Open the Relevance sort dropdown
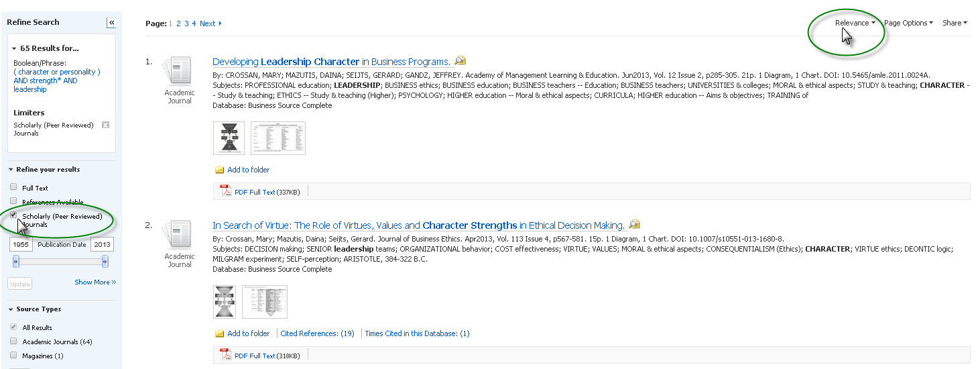The width and height of the screenshot is (980, 369). 855,23
